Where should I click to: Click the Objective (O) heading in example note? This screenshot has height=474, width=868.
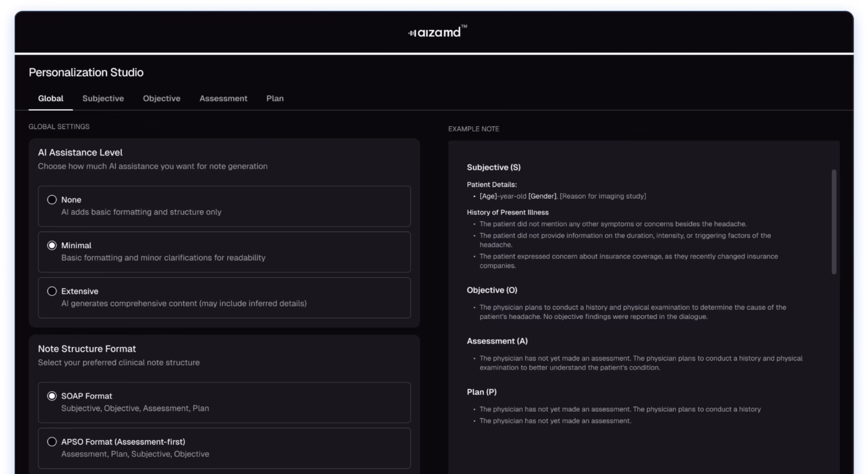point(492,290)
